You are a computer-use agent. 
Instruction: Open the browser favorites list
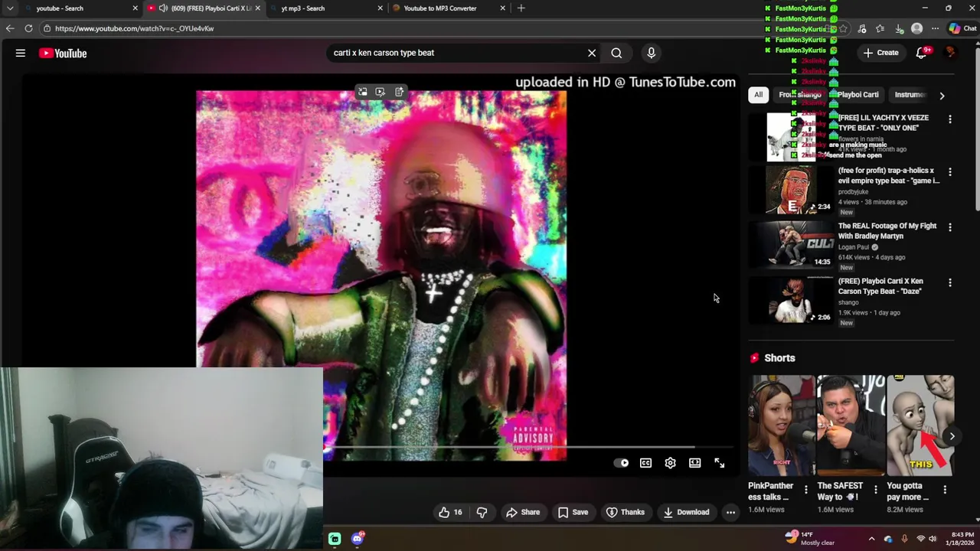pos(880,28)
